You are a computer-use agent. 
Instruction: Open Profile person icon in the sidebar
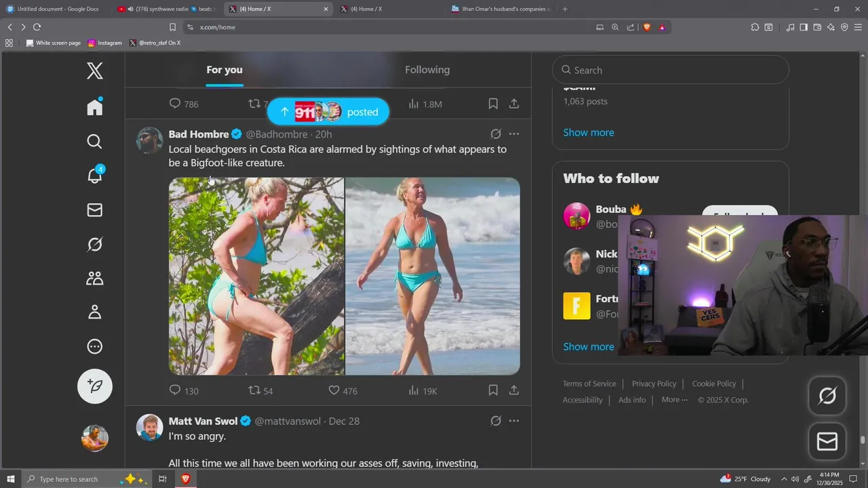(95, 312)
